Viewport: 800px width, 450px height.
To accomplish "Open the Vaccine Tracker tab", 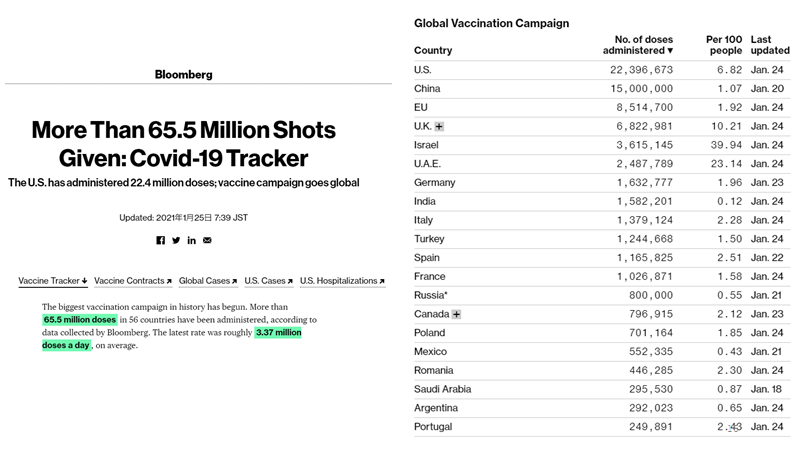I will pyautogui.click(x=53, y=281).
